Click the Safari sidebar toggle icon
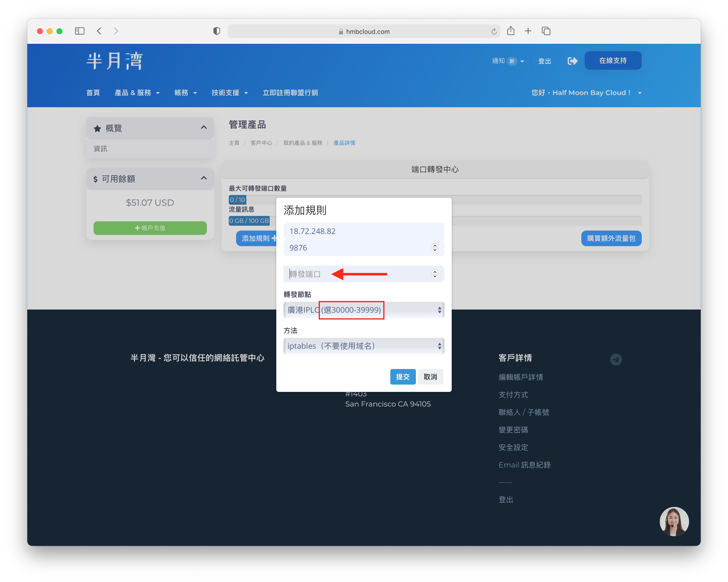Image resolution: width=728 pixels, height=582 pixels. coord(80,31)
